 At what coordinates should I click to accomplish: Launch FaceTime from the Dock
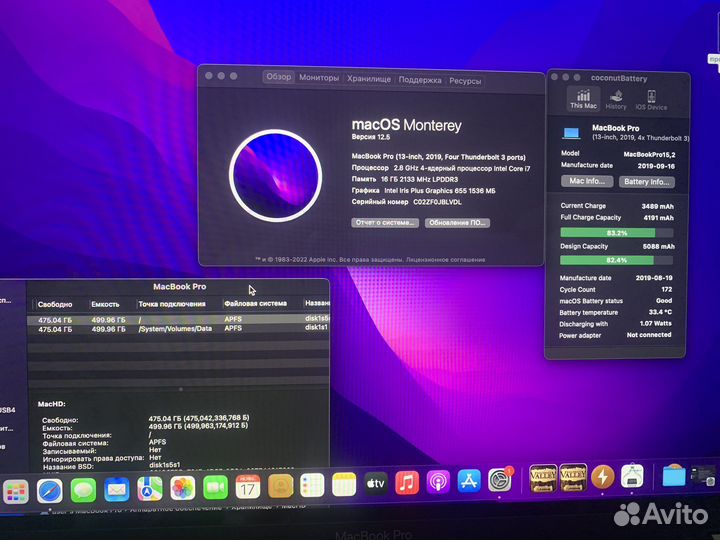tap(215, 487)
